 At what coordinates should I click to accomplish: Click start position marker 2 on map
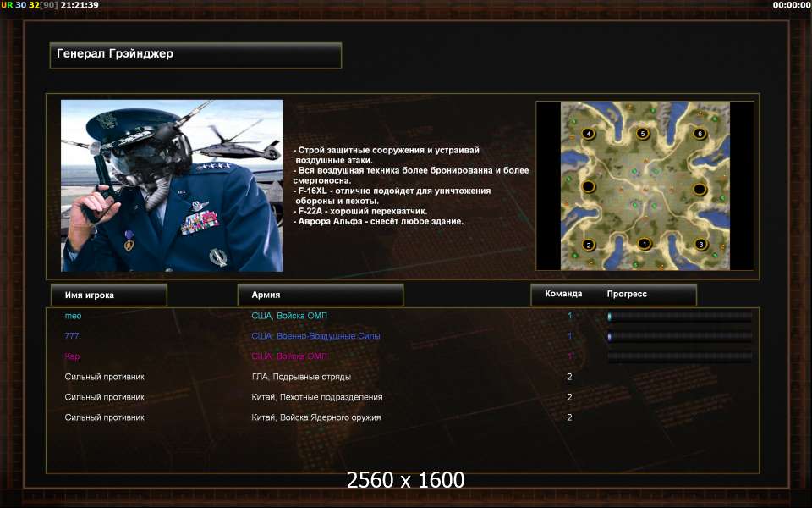tap(589, 245)
